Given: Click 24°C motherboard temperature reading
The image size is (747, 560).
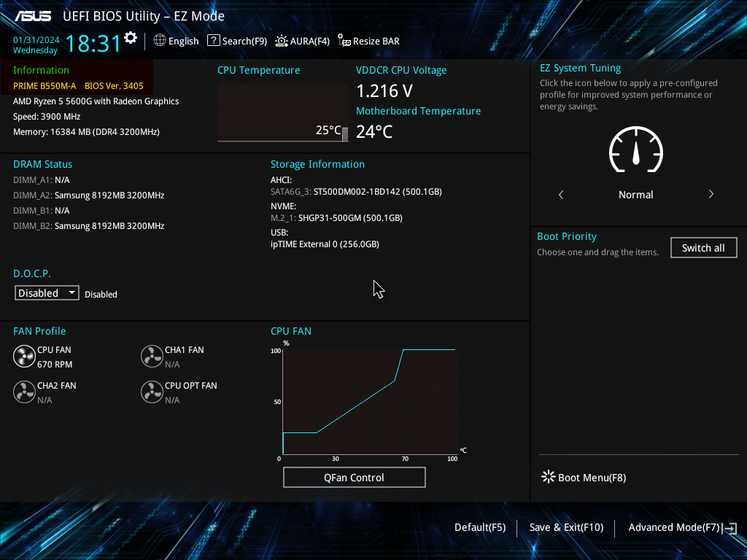Looking at the screenshot, I should point(374,131).
